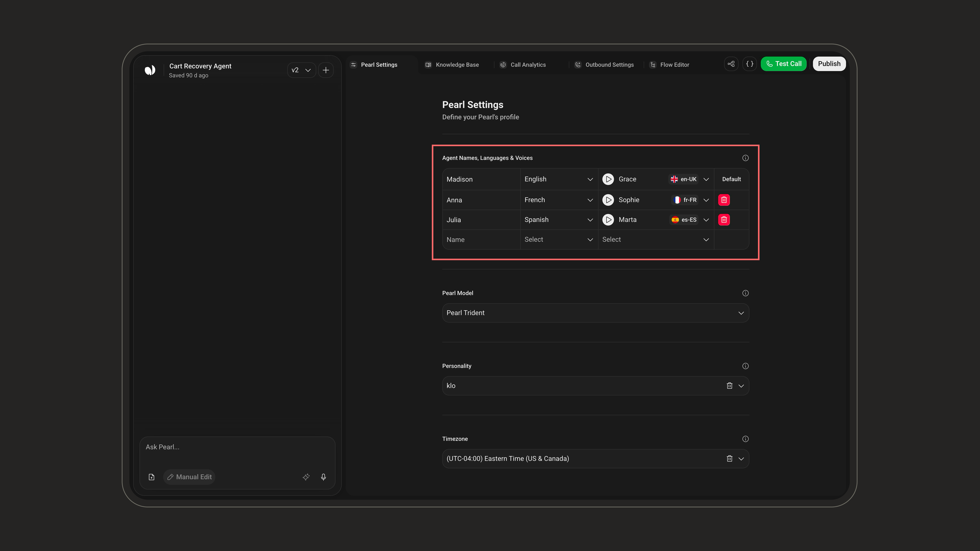This screenshot has height=551, width=980.
Task: Edit the Anna agent name field
Action: [481, 200]
